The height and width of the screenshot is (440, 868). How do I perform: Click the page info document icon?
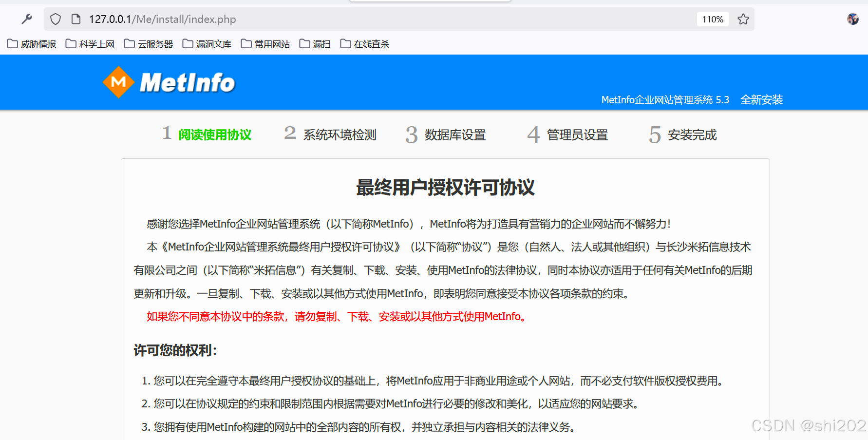pyautogui.click(x=75, y=19)
